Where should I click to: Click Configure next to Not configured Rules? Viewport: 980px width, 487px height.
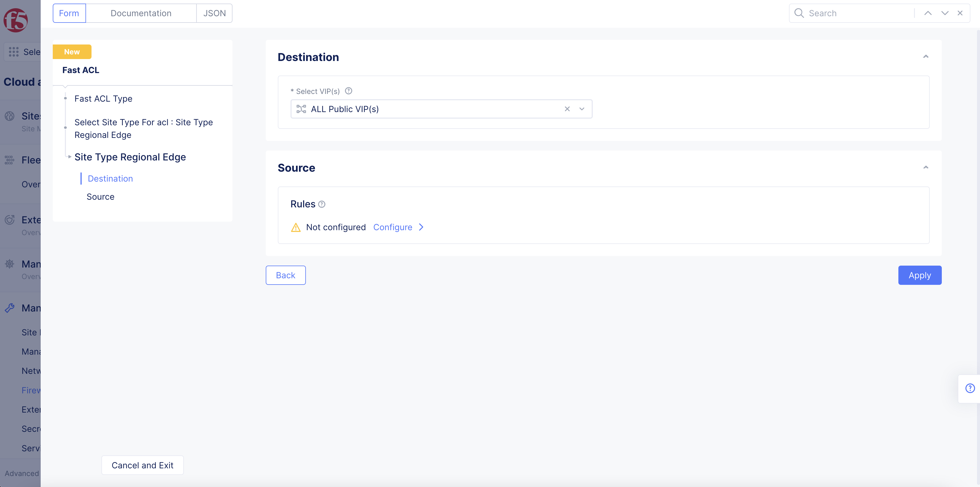click(x=393, y=227)
